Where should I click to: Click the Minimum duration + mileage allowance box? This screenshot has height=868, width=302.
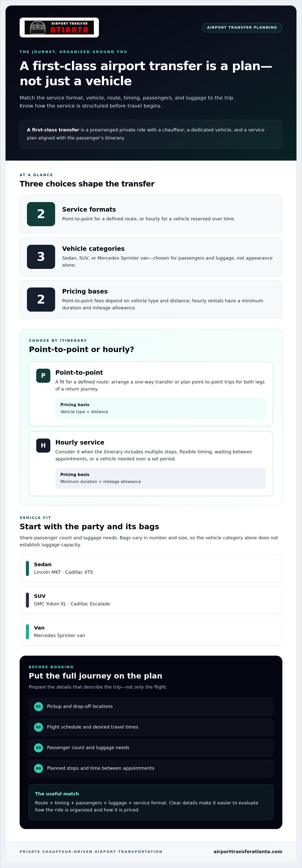(x=160, y=478)
